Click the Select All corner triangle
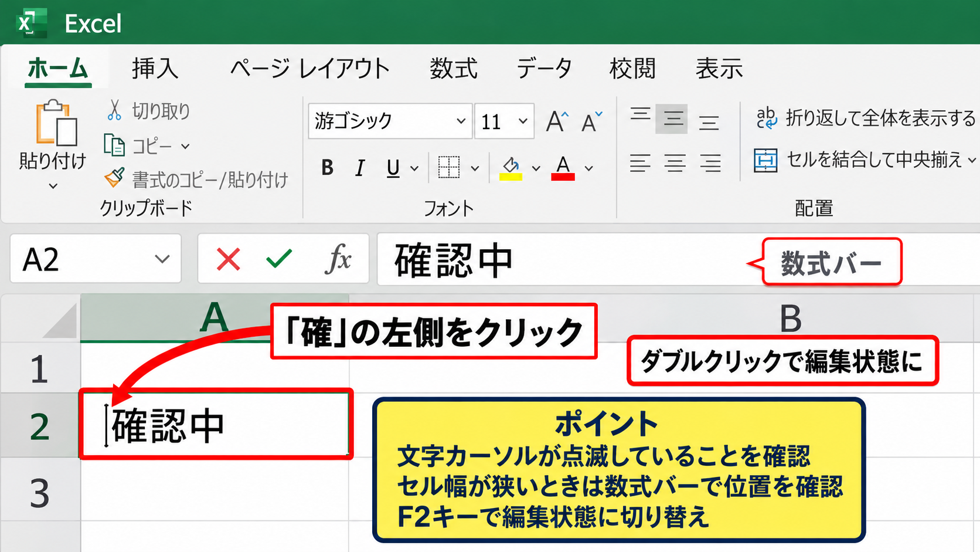The width and height of the screenshot is (980, 552). point(60,321)
